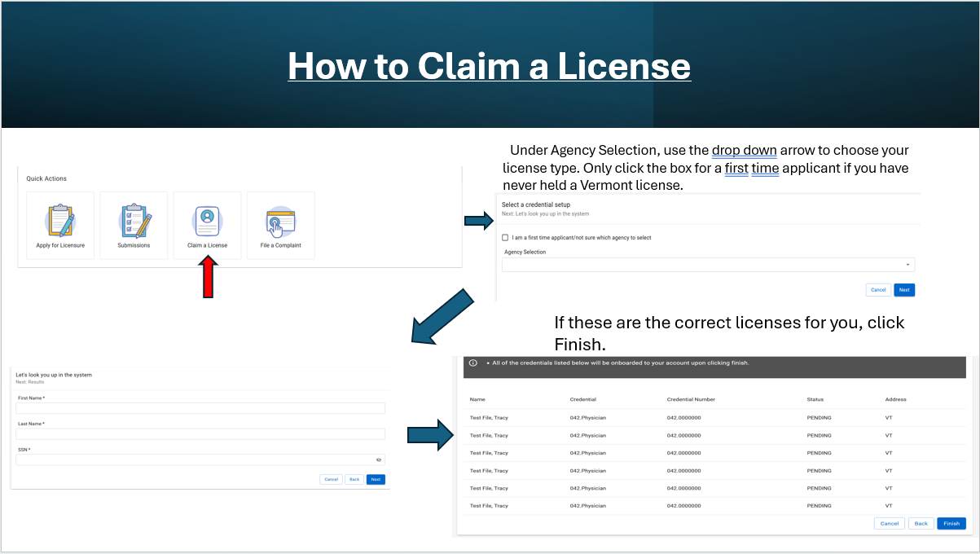Open the Agency Selection dropdown

click(x=906, y=264)
